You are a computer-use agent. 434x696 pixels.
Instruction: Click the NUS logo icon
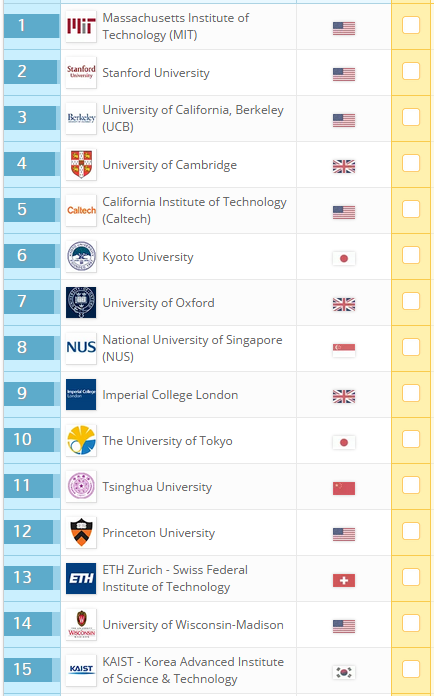(x=81, y=348)
